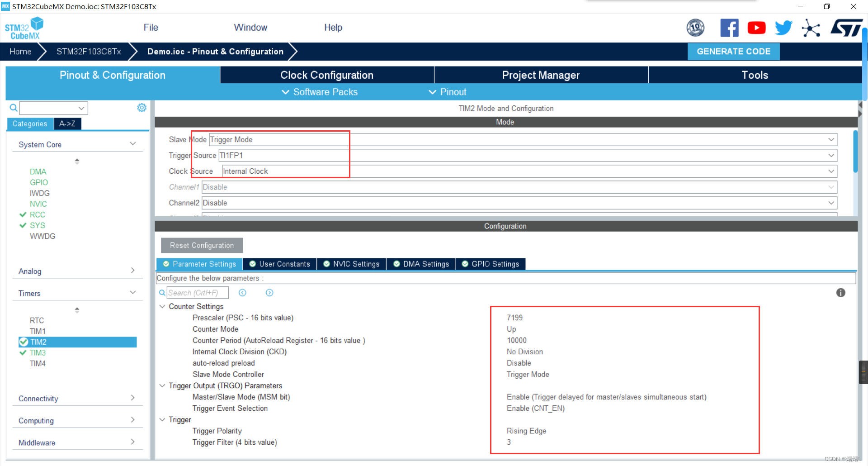This screenshot has height=466, width=868.
Task: Click the ST logo icon
Action: click(846, 28)
